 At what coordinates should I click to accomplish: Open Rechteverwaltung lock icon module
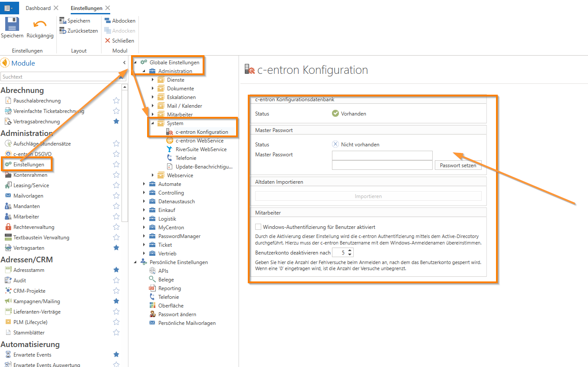tap(8, 227)
